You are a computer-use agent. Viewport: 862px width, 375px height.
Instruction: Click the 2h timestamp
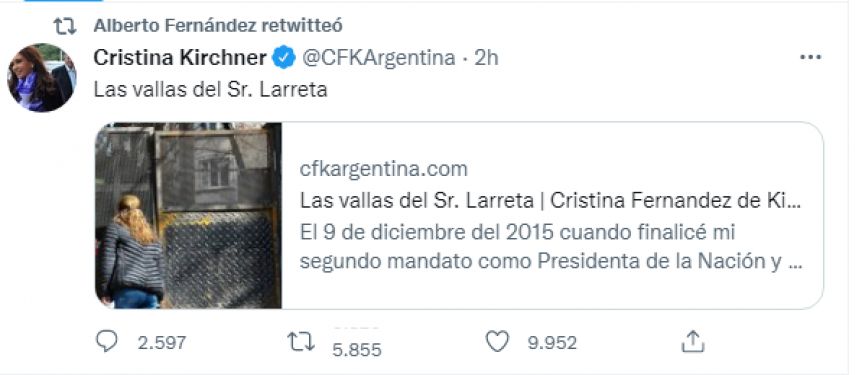coord(486,58)
